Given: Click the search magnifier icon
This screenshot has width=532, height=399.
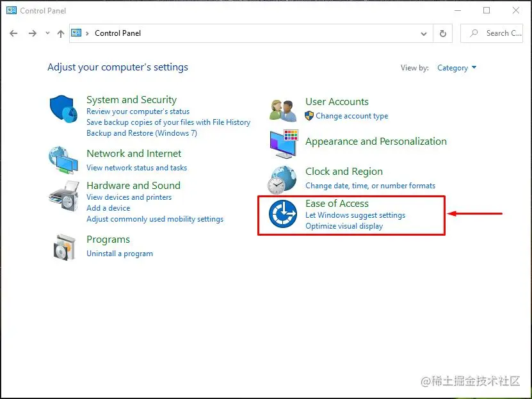Looking at the screenshot, I should 474,33.
